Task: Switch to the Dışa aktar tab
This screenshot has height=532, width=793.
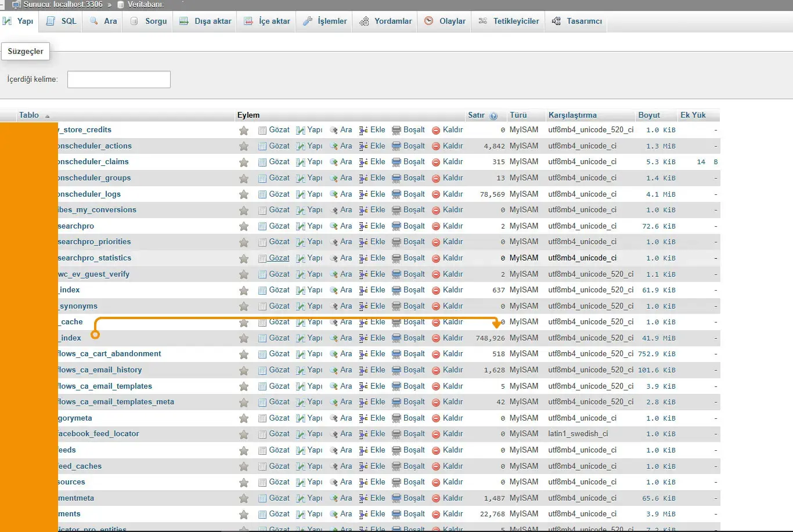Action: tap(205, 21)
